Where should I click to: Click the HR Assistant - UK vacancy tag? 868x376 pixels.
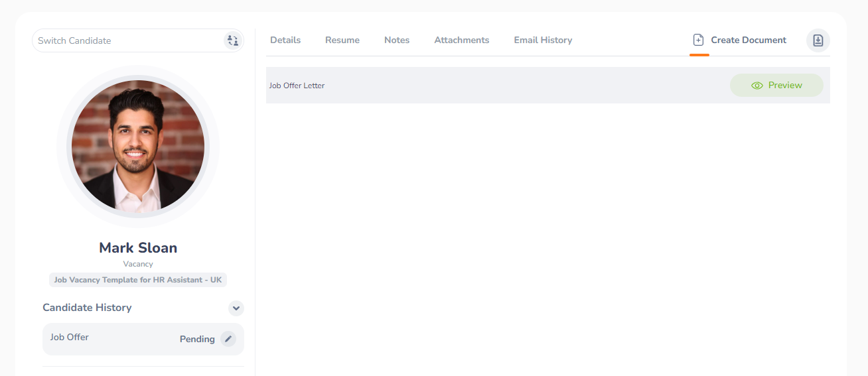138,280
